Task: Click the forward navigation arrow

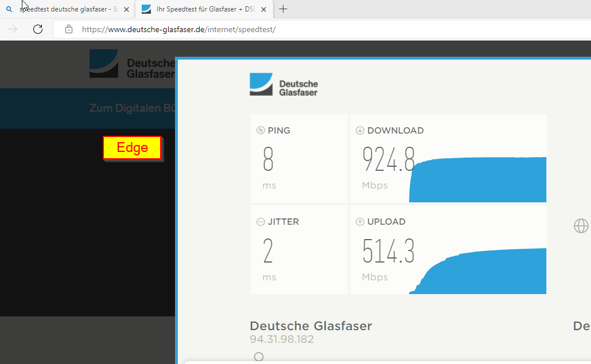Action: coord(13,29)
